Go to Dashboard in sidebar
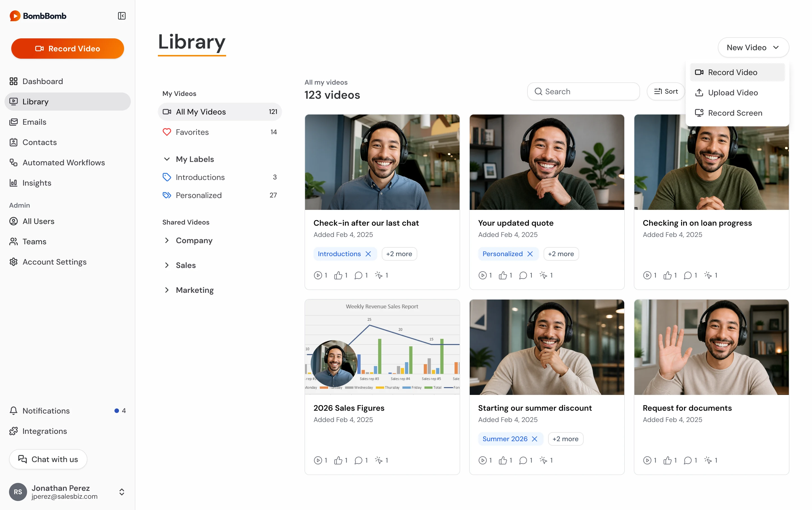 (x=67, y=81)
